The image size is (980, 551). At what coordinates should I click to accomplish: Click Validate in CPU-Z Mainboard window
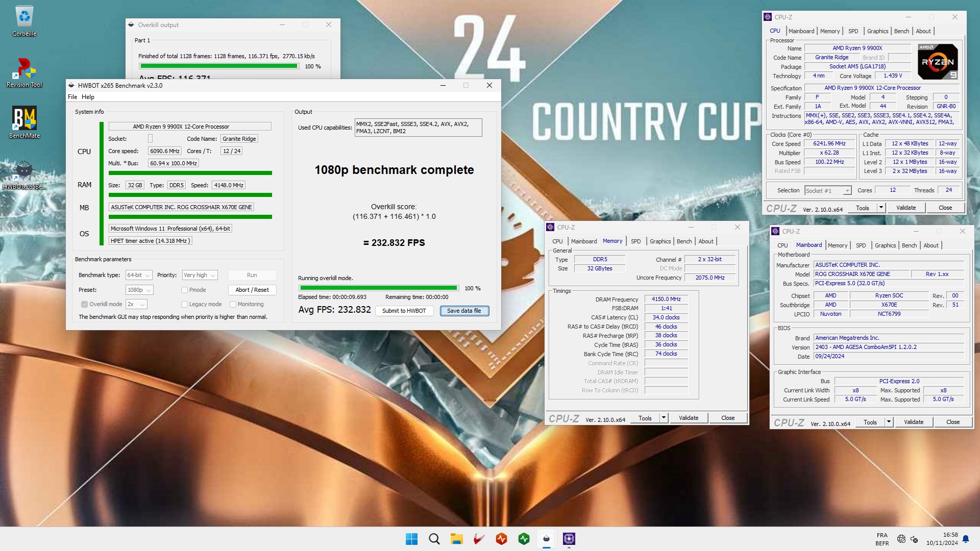point(913,422)
